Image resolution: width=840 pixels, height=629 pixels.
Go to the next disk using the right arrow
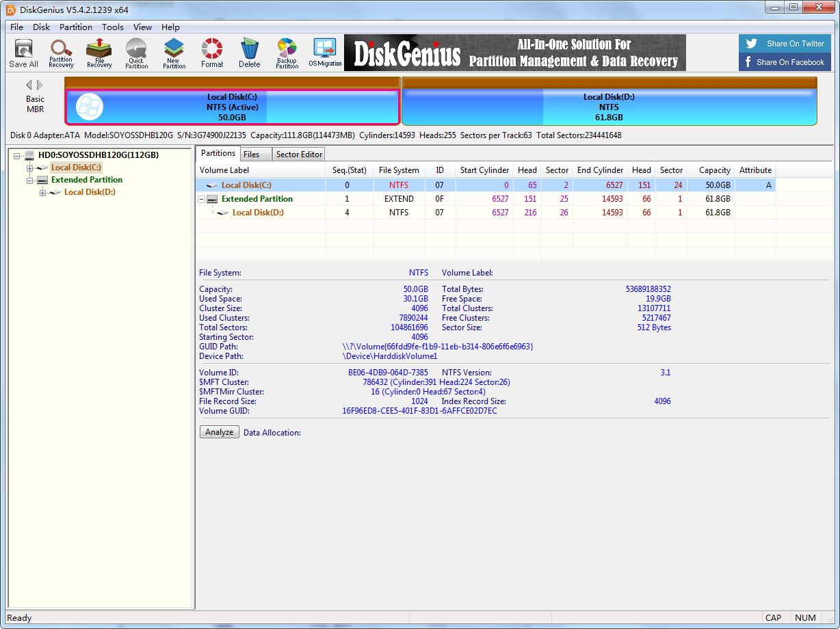click(40, 85)
